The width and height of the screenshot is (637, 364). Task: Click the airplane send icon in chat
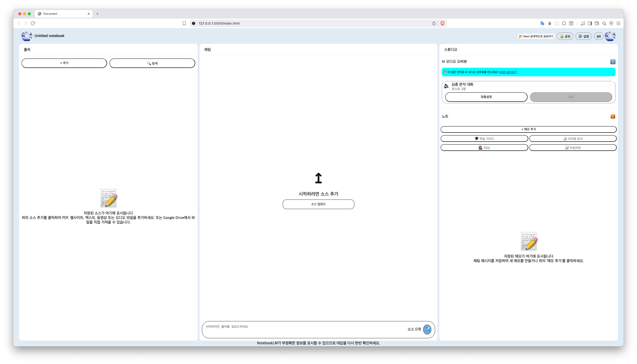427,329
